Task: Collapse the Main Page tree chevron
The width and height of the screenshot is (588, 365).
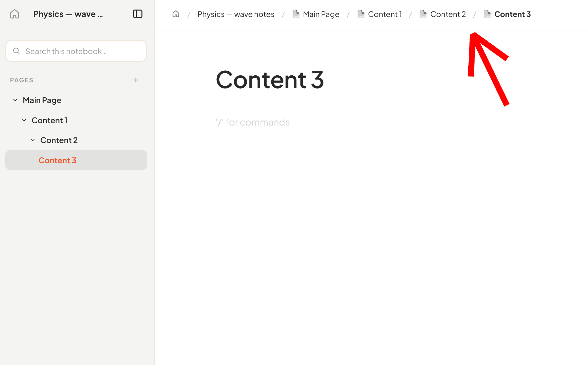Action: 15,100
